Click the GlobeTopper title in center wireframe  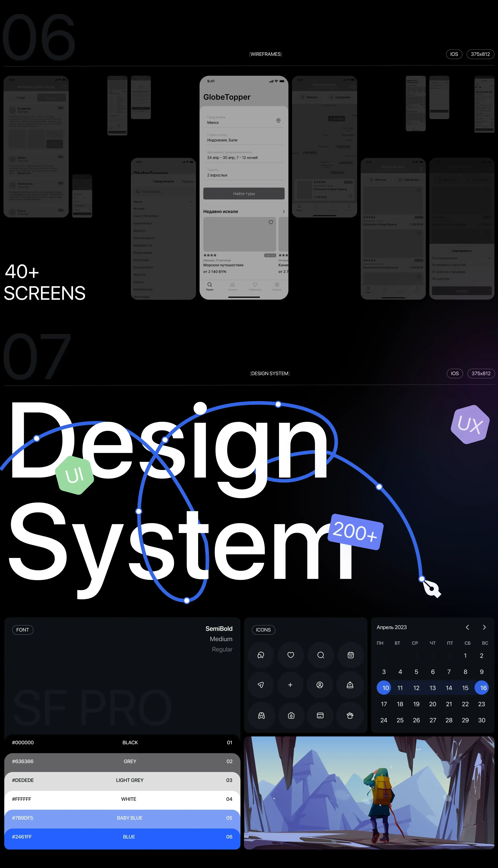(227, 97)
